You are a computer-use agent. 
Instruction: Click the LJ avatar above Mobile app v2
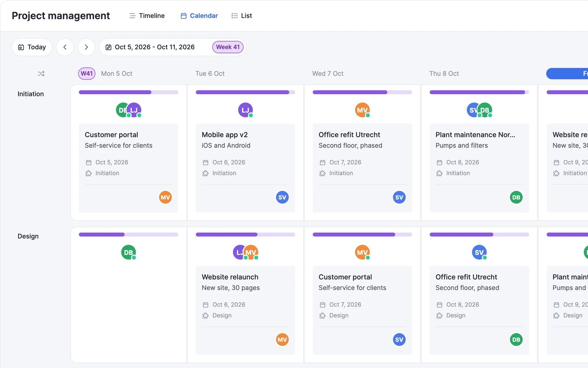(245, 110)
